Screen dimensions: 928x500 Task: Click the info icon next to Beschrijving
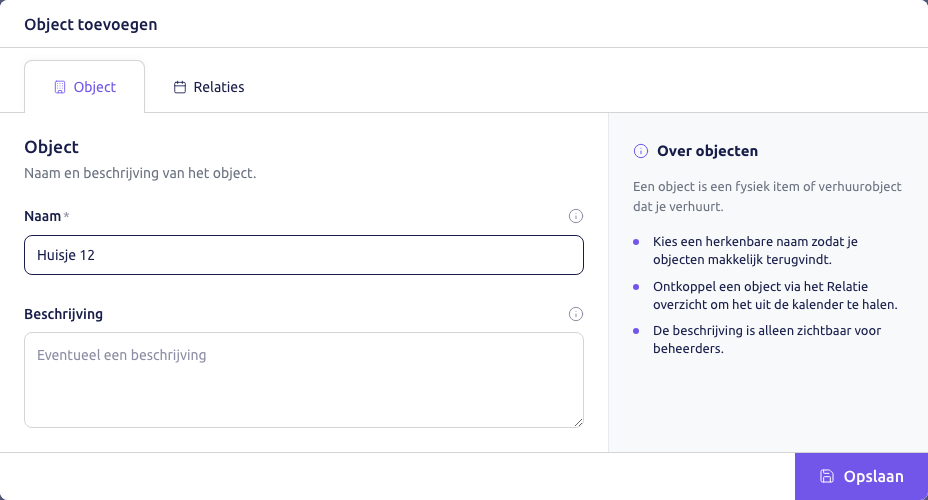(575, 314)
